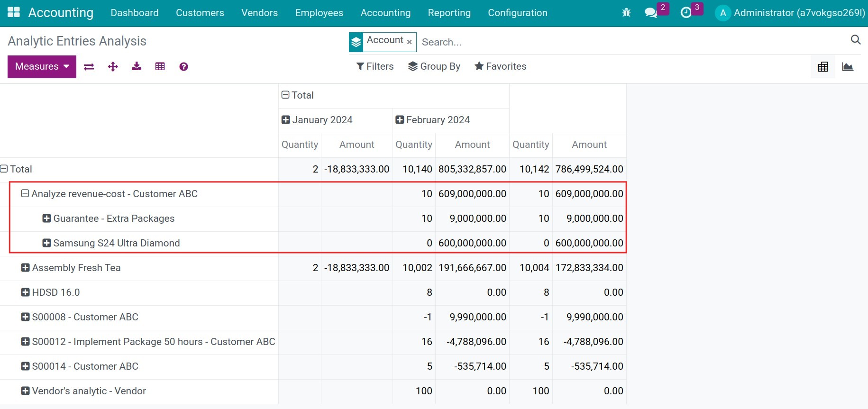Click the Expand all arrows icon
This screenshot has height=409, width=868.
point(113,67)
